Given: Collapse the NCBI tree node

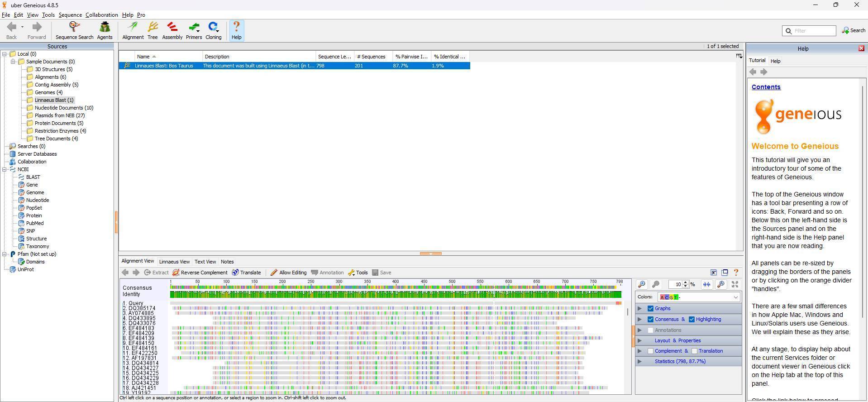Looking at the screenshot, I should pos(5,169).
